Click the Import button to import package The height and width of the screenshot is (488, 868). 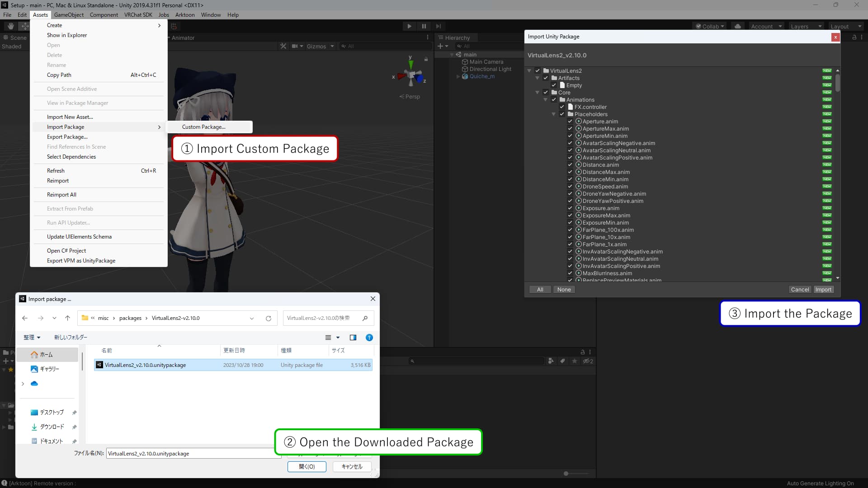pyautogui.click(x=823, y=289)
